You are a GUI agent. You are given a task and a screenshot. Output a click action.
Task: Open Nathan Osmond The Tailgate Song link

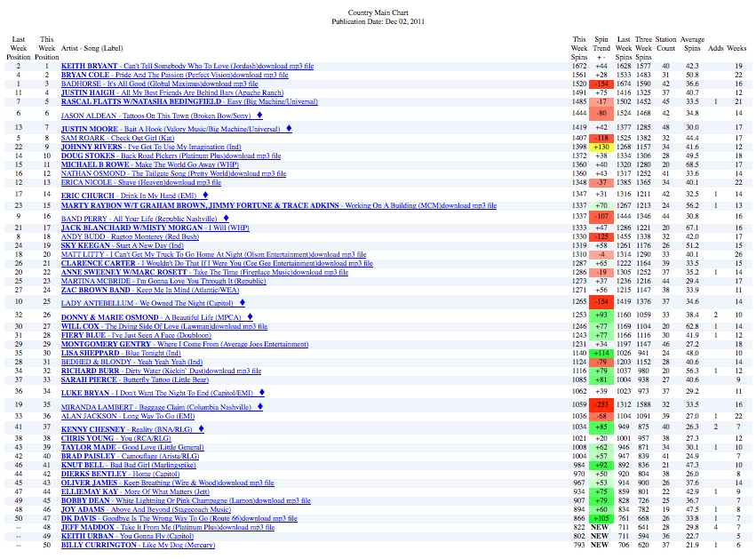(173, 173)
